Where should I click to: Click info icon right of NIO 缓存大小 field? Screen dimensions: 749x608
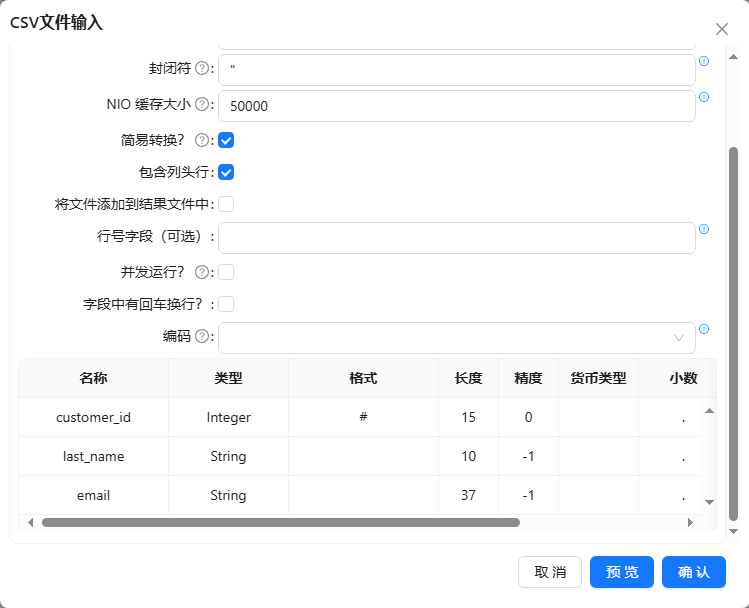pos(704,97)
